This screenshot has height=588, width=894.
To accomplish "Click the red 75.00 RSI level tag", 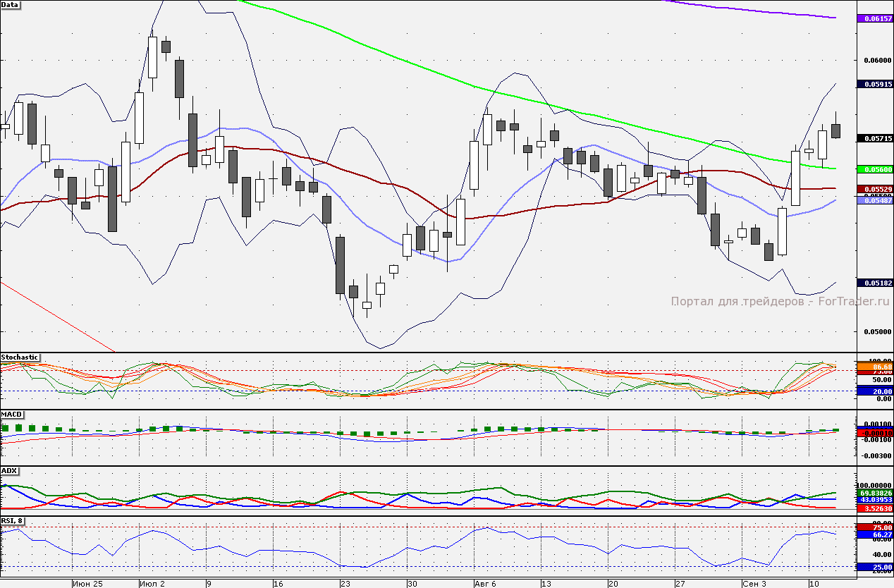I will (x=874, y=527).
